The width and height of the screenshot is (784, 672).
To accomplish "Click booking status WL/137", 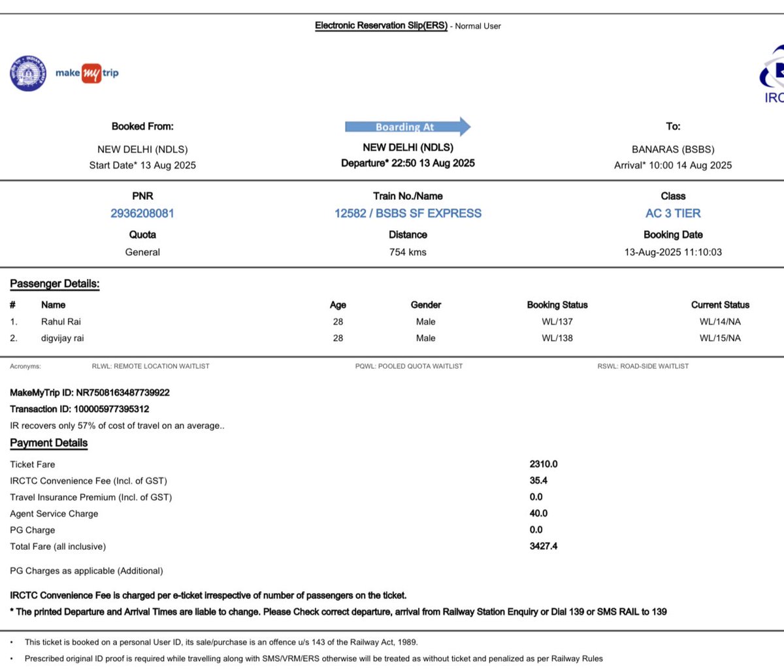I will click(x=557, y=322).
